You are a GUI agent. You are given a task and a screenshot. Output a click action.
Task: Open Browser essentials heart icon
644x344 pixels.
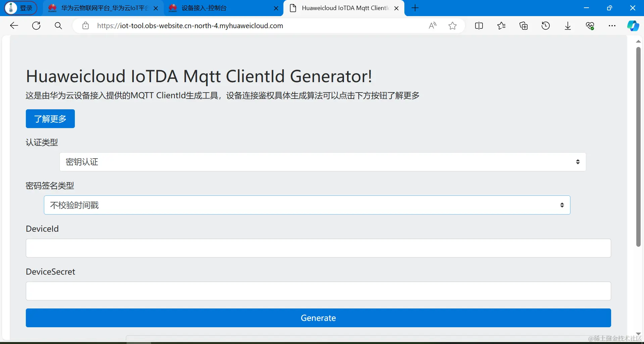click(590, 25)
